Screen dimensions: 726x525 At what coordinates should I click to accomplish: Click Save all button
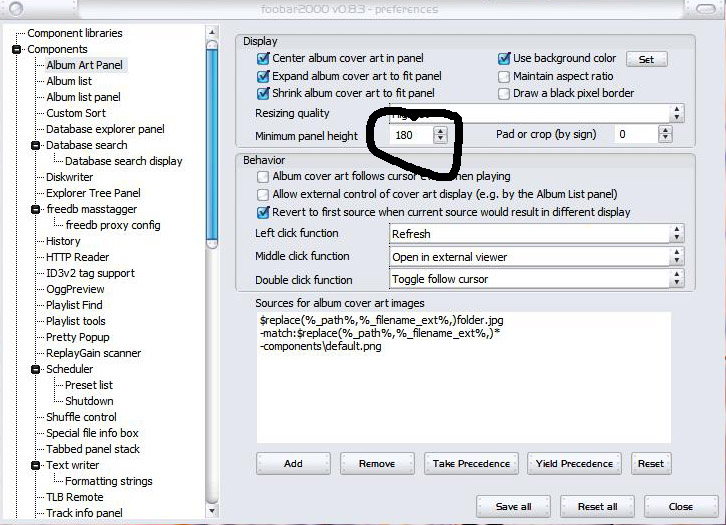(513, 506)
